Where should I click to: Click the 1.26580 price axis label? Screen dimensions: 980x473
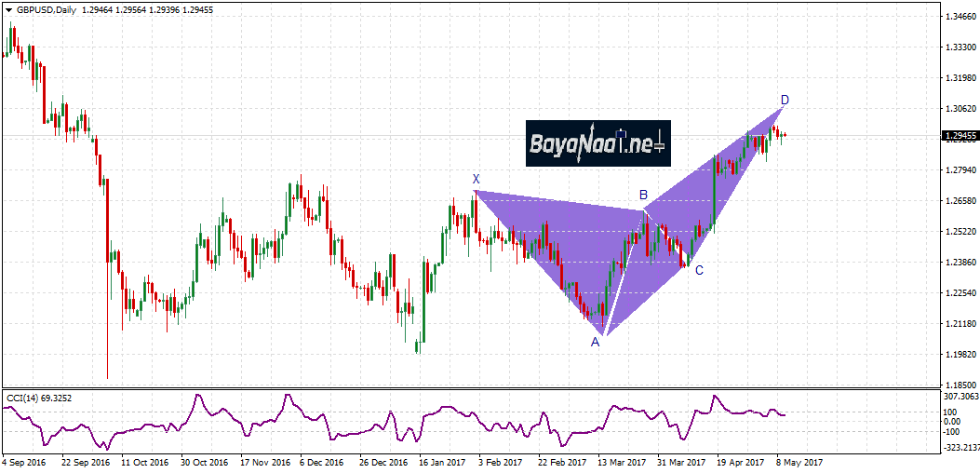[960, 200]
